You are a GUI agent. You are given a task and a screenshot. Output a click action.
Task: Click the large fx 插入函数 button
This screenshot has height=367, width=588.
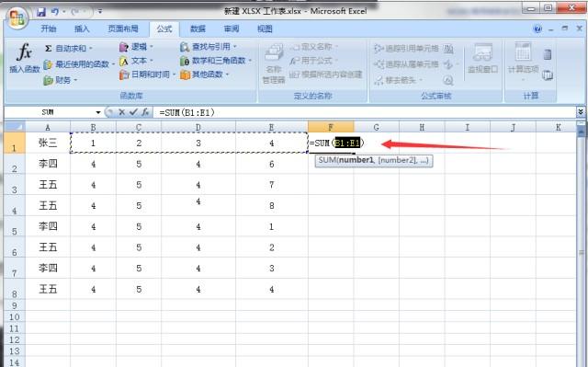[25, 58]
